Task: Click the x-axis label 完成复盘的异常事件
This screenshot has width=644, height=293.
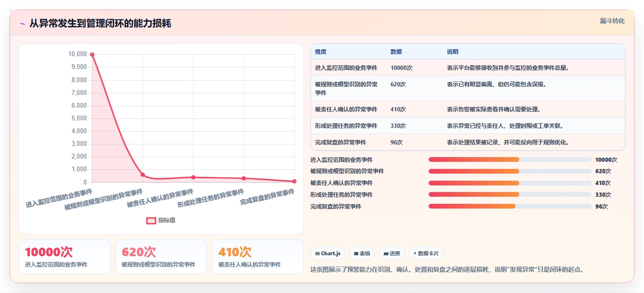Action: (x=267, y=197)
